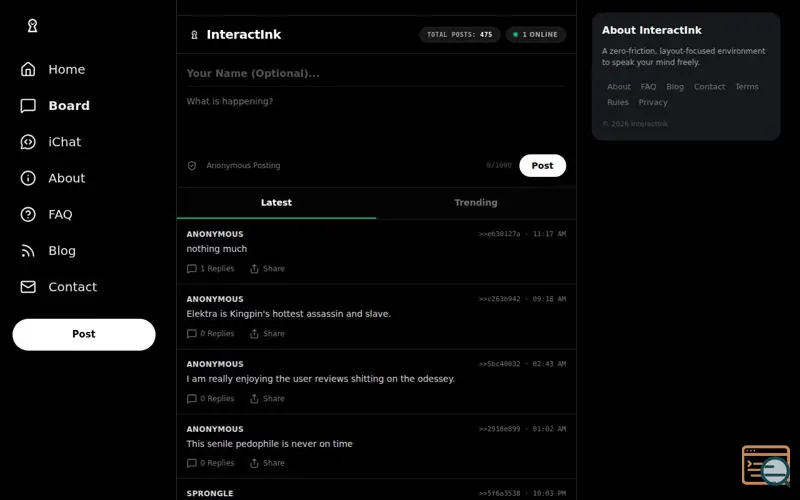Click the 0/1000 character counter

[x=498, y=166]
